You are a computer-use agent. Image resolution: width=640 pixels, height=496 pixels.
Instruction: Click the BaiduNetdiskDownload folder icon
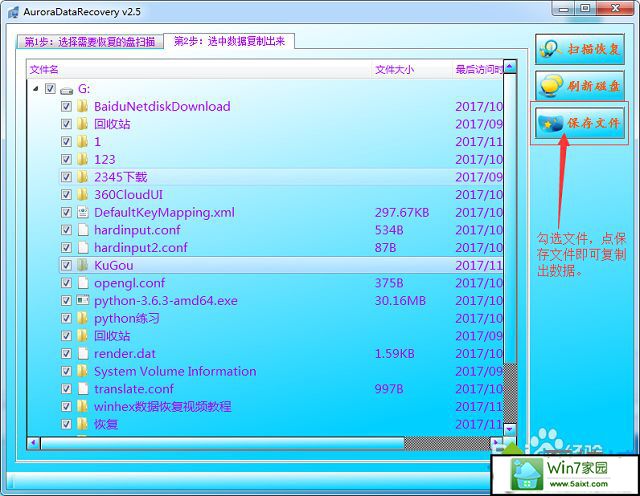coord(82,107)
